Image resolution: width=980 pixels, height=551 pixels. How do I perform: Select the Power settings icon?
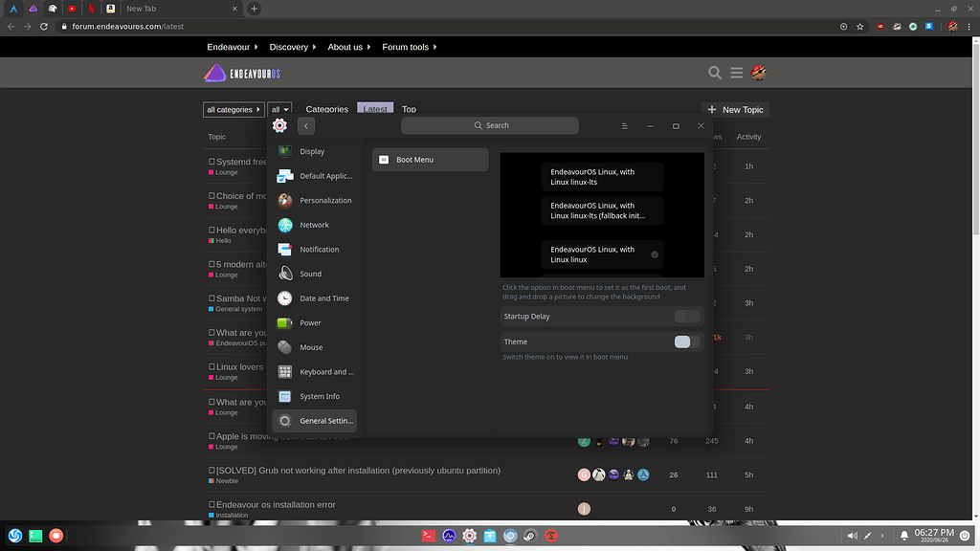(x=284, y=322)
